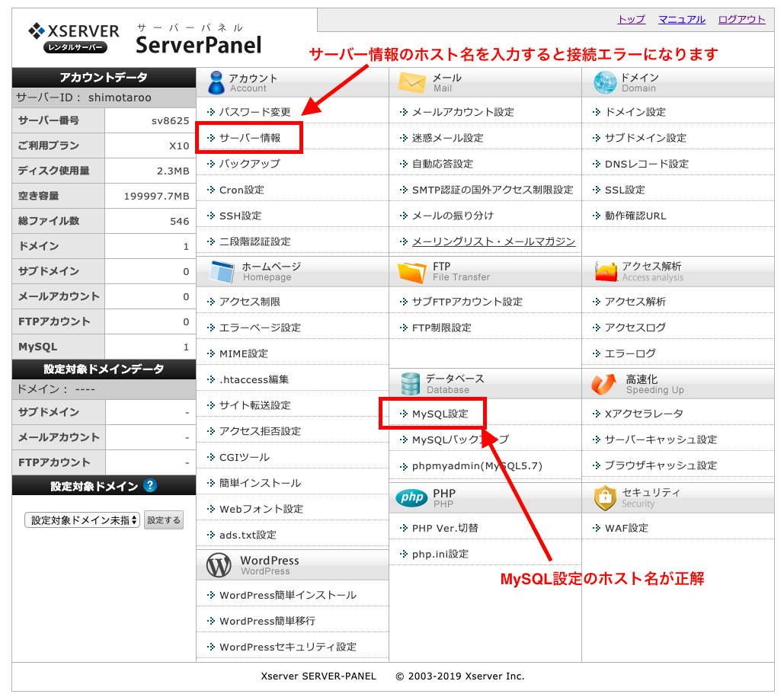Open WordPressセキュリティ設定
This screenshot has width=784, height=697.
(287, 647)
